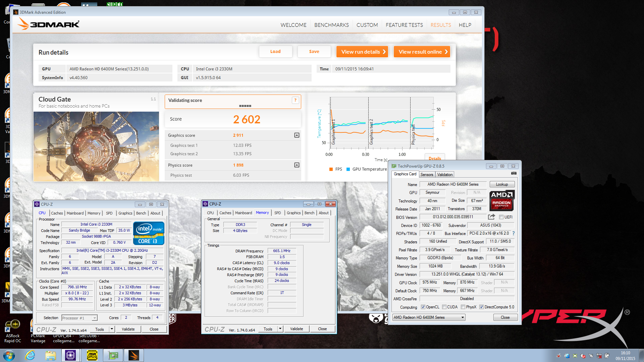Collapse the Physics score section
The width and height of the screenshot is (644, 362).
[297, 165]
